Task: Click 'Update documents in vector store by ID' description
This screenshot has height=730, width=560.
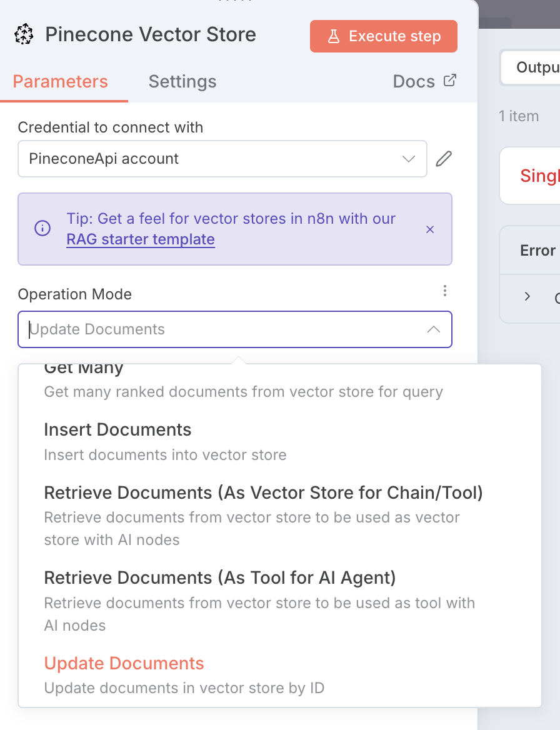Action: point(184,688)
